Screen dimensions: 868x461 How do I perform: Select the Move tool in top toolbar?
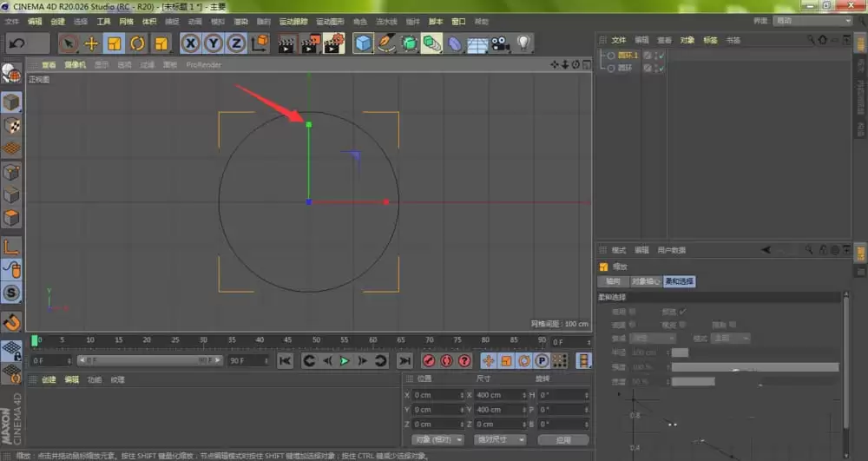pos(91,43)
